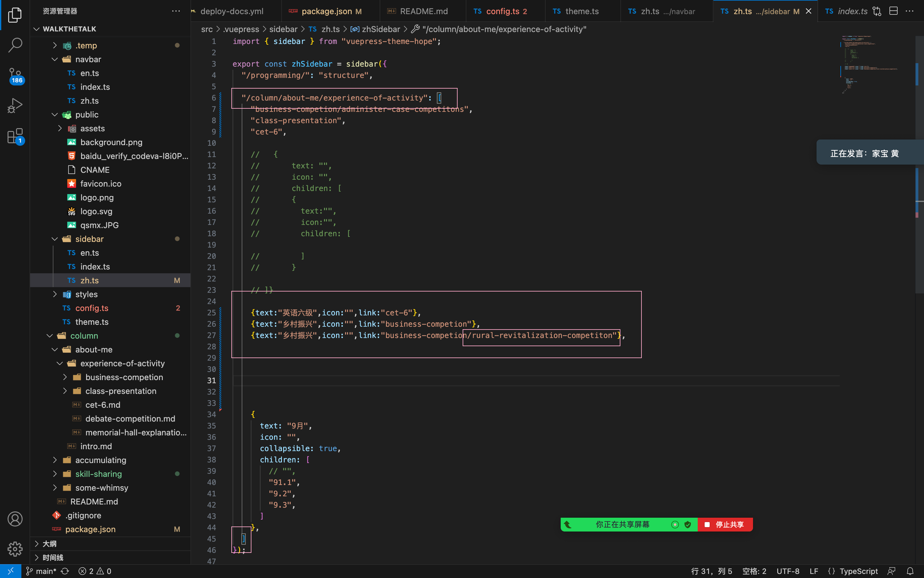
Task: Click the 空格: 2 indentation setting
Action: pos(754,571)
